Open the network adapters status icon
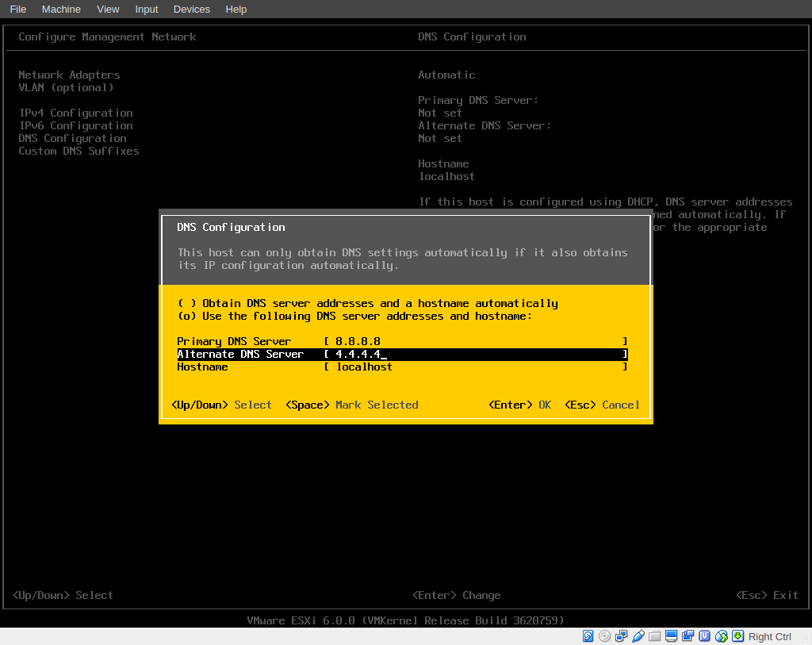Viewport: 812px width, 645px height. pyautogui.click(x=620, y=635)
